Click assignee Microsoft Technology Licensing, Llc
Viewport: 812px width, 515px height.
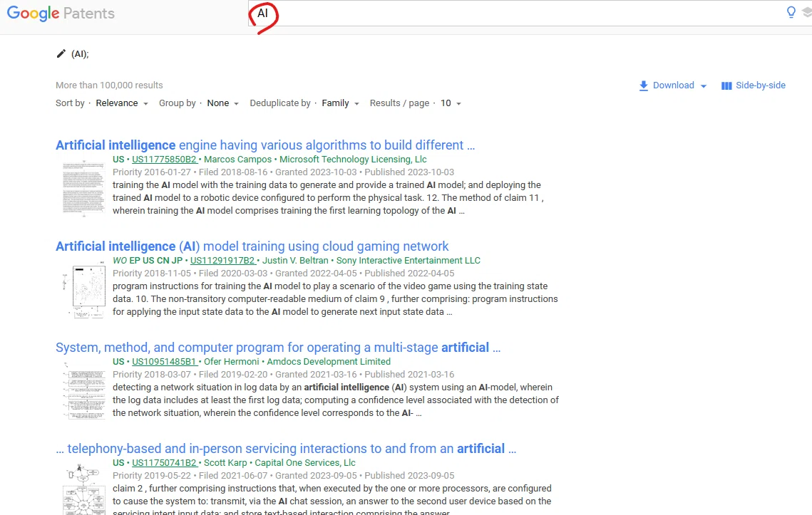(x=353, y=160)
